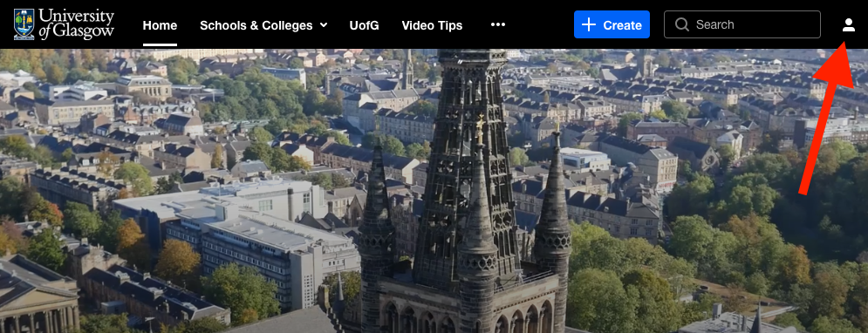Click the blue Create button
Screen dimensions: 868x333
pos(612,25)
